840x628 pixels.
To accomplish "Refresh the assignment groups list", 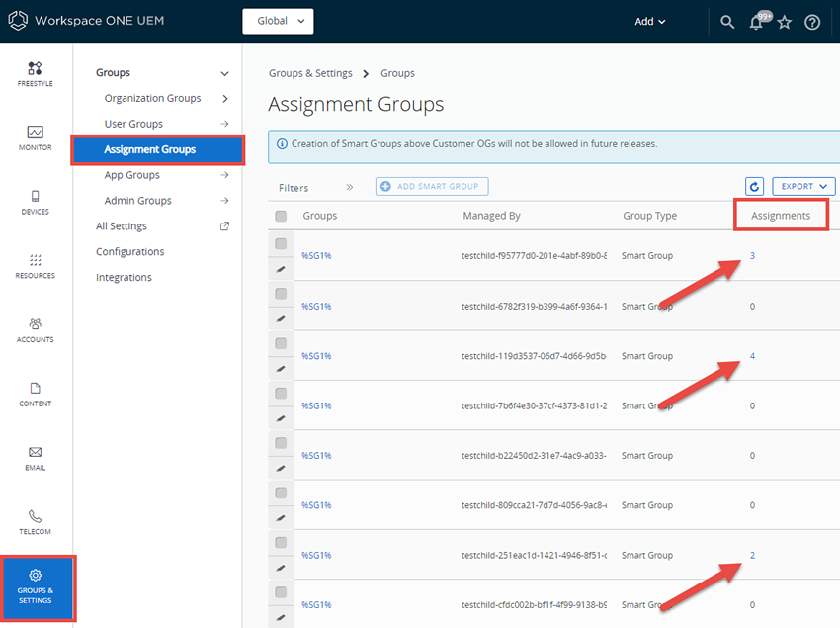I will coord(754,186).
